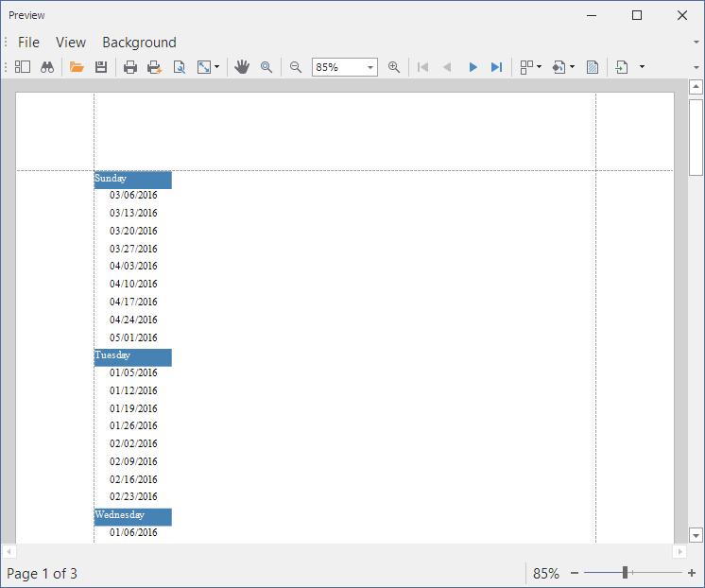Click the date 04/17/2016
Screen dimensions: 705x588
[x=133, y=302]
